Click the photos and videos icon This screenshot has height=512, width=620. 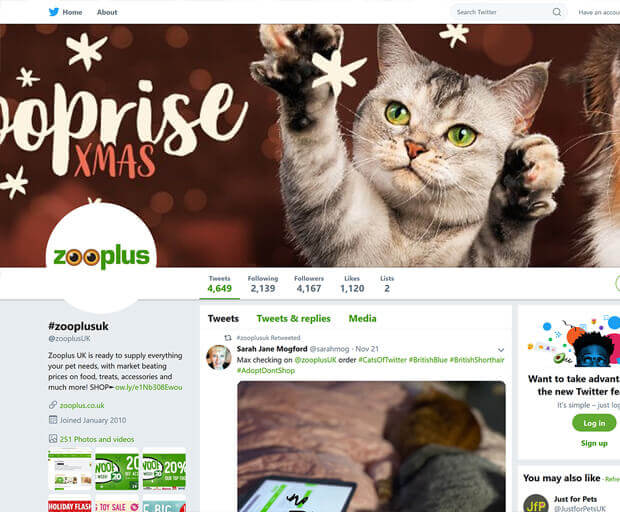pos(53,438)
